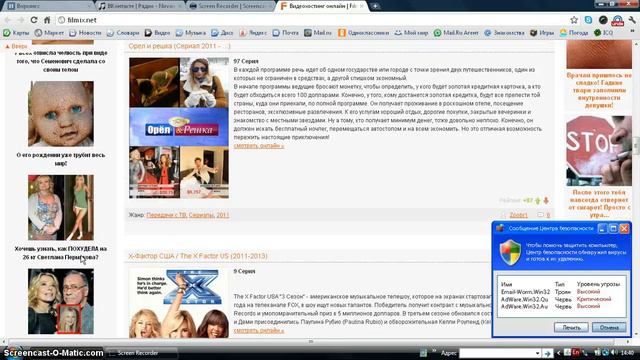This screenshot has height=360, width=640.
Task: Close the Видеохостинг онлайн tab
Action: 361,6
